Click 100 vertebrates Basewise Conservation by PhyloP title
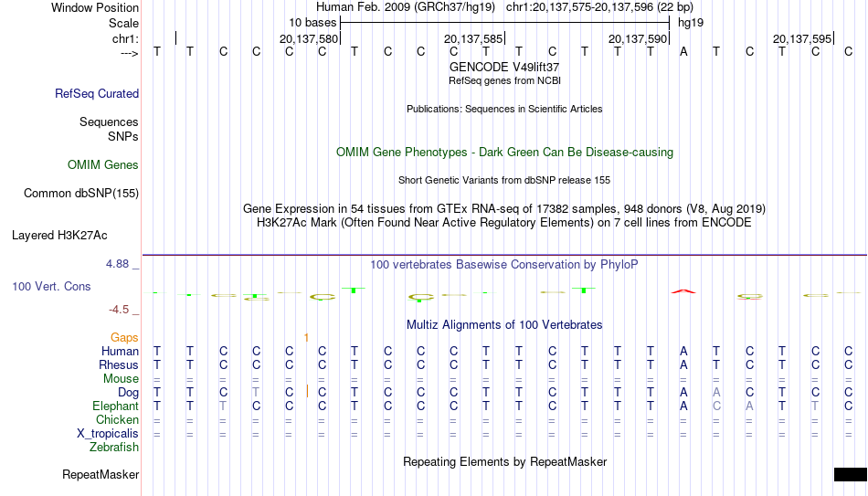 [x=503, y=265]
